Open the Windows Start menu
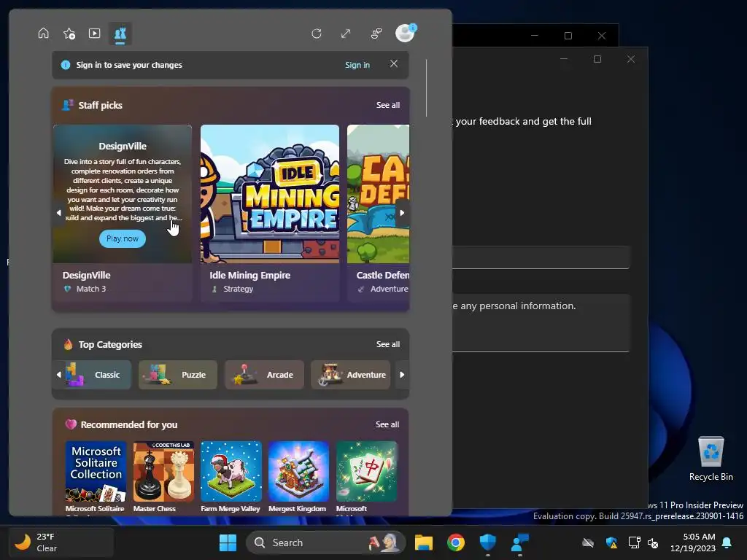The height and width of the screenshot is (560, 747). point(228,542)
